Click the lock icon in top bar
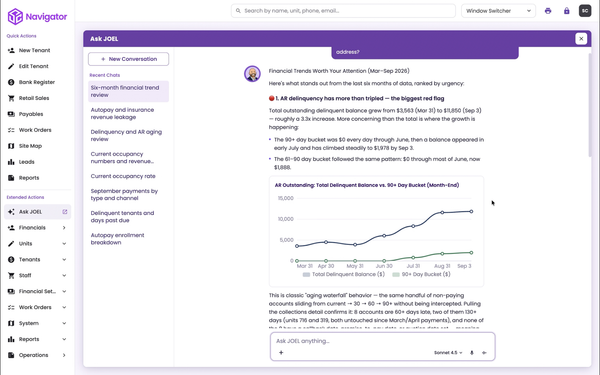 (567, 11)
